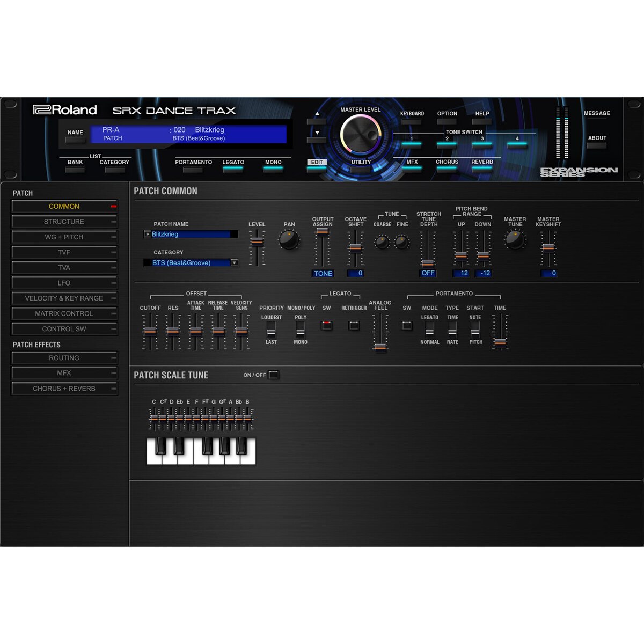644x644 pixels.
Task: Turn the Master Level knob
Action: (x=360, y=135)
